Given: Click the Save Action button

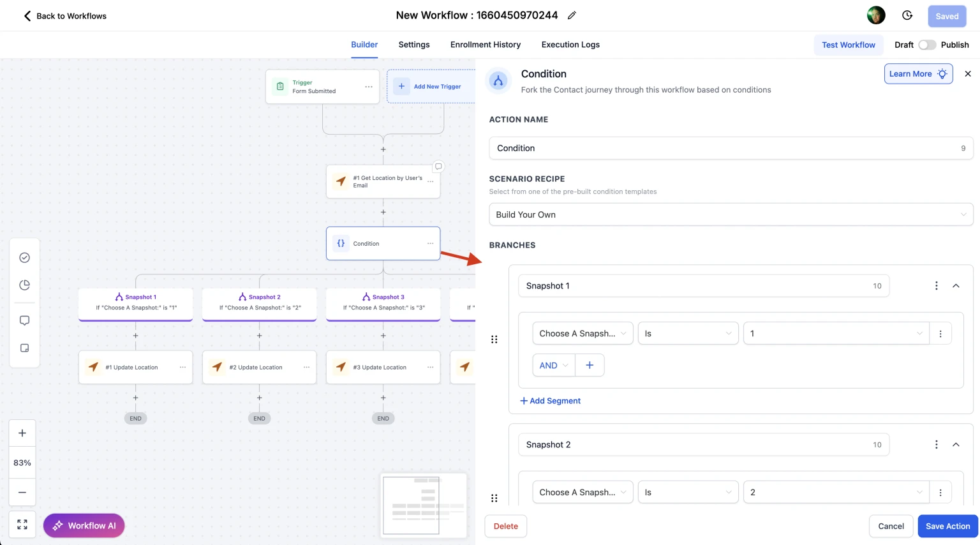Looking at the screenshot, I should [947, 526].
